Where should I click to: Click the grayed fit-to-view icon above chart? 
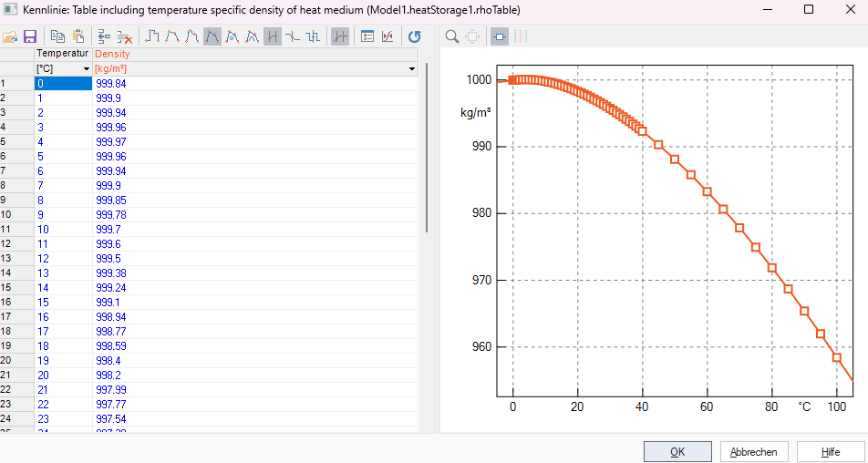tap(472, 36)
